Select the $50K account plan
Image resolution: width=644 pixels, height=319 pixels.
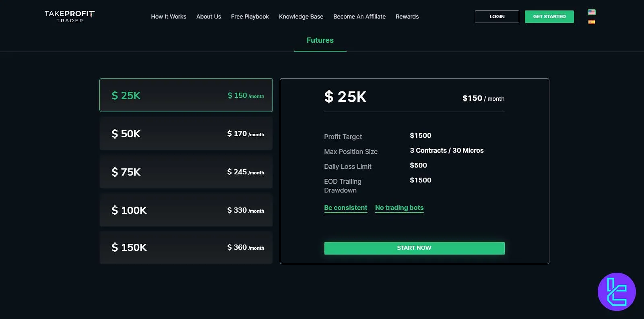point(186,133)
